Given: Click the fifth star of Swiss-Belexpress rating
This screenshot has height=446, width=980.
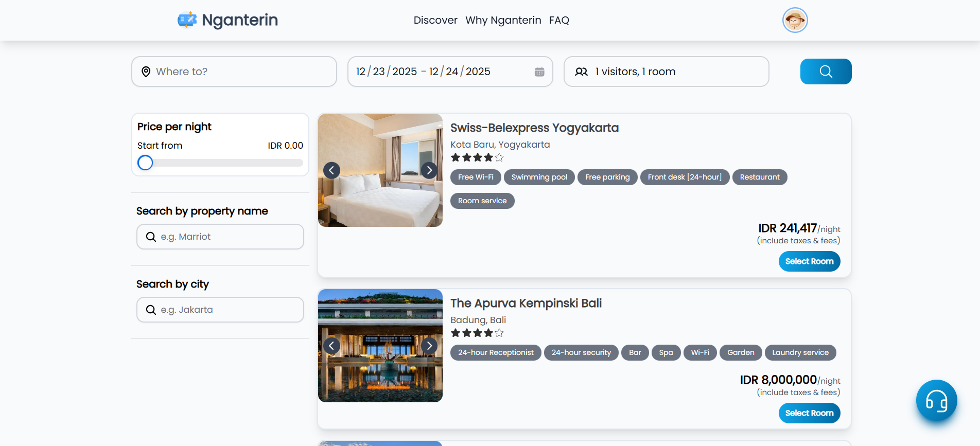Looking at the screenshot, I should click(x=499, y=158).
